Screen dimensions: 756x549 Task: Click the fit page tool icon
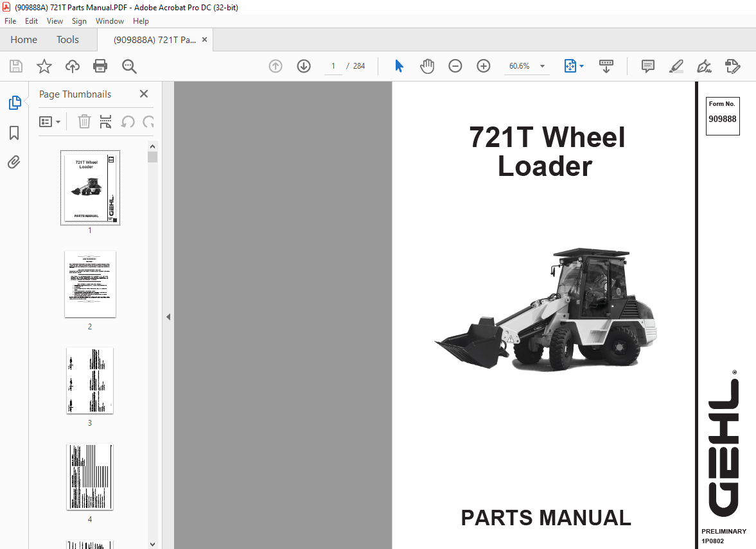570,66
